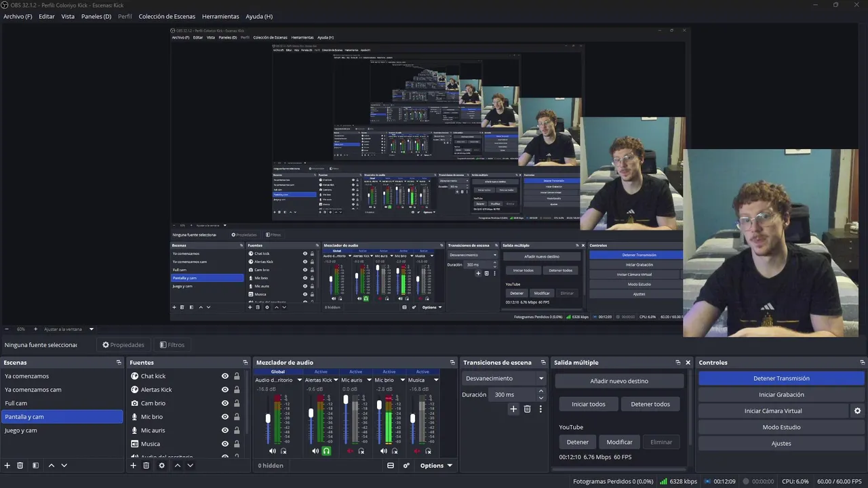Open Colección de Escenas menu
The image size is (868, 488).
click(167, 16)
